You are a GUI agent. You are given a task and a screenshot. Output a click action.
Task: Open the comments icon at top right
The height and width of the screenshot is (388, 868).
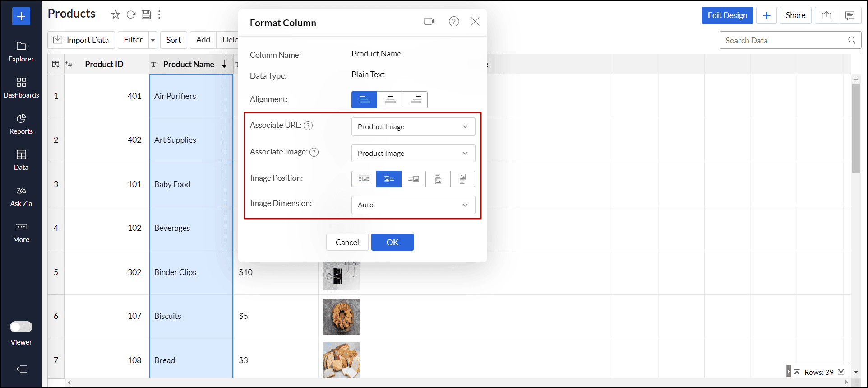pyautogui.click(x=850, y=15)
